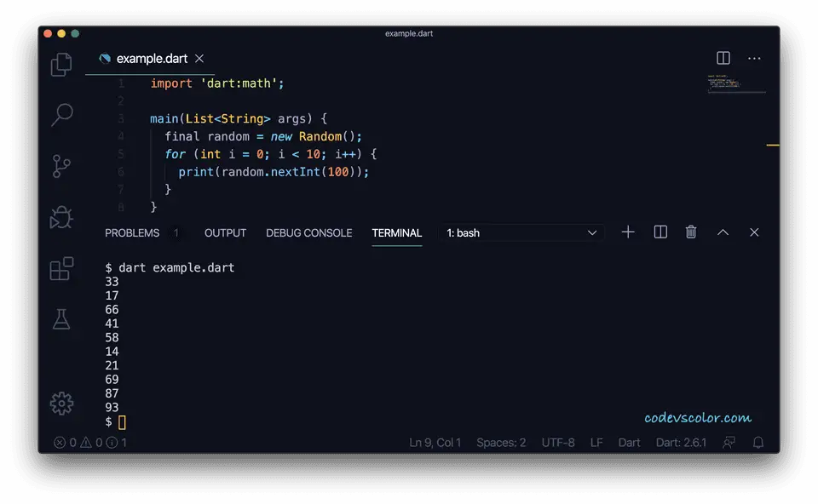Split the terminal panel
818x504 pixels.
tap(660, 232)
